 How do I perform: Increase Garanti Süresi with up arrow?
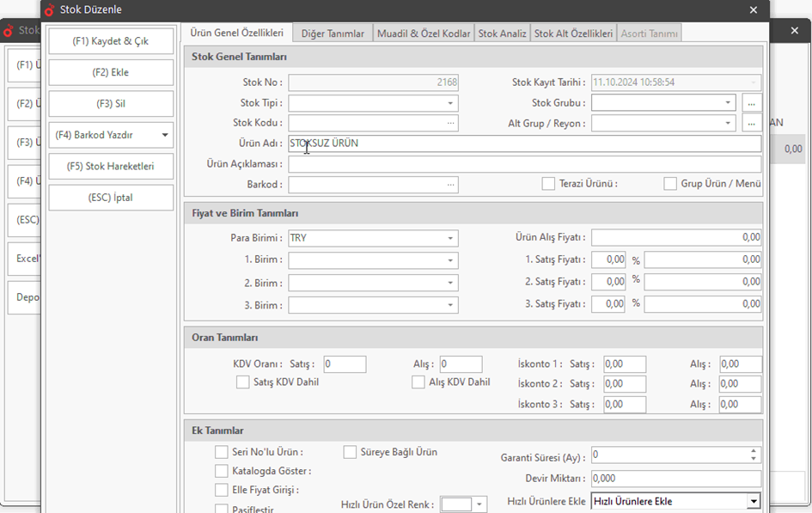point(754,451)
